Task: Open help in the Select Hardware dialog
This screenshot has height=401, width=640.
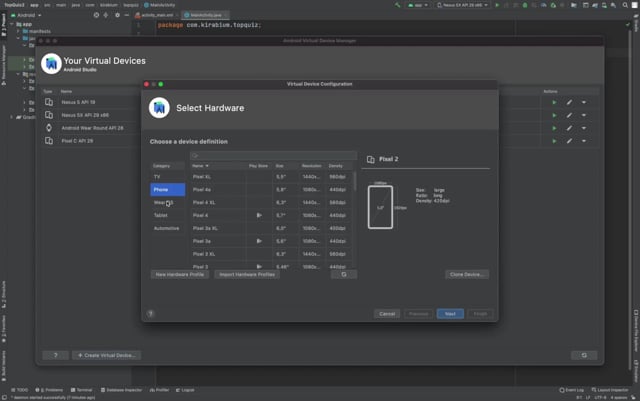Action: [x=151, y=314]
